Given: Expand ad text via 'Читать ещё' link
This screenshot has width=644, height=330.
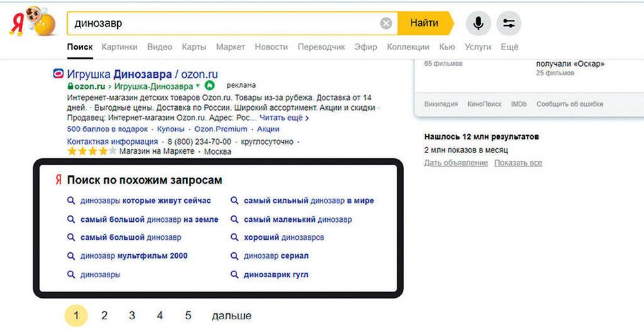Looking at the screenshot, I should click(284, 118).
